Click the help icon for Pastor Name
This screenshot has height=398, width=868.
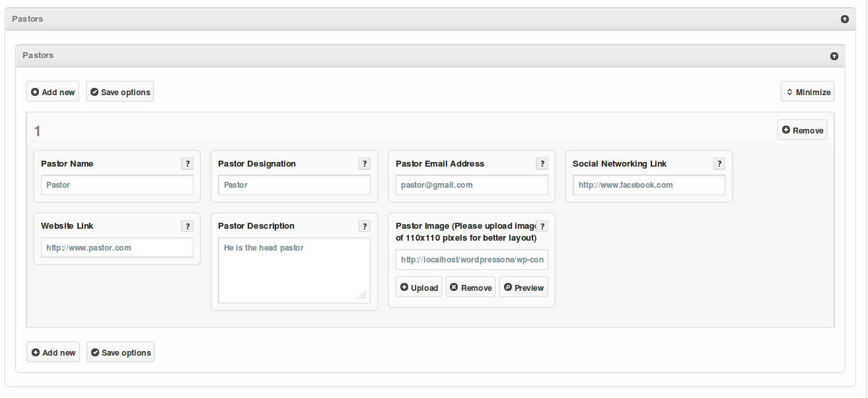187,164
